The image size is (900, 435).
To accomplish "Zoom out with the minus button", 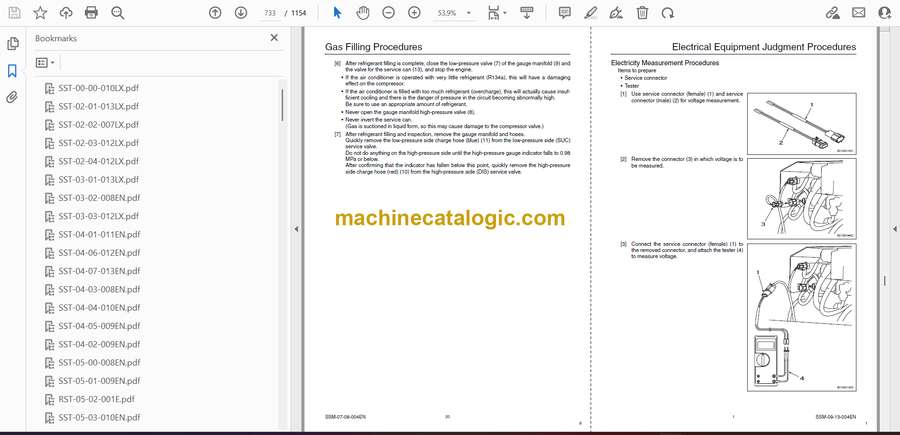I will (389, 13).
